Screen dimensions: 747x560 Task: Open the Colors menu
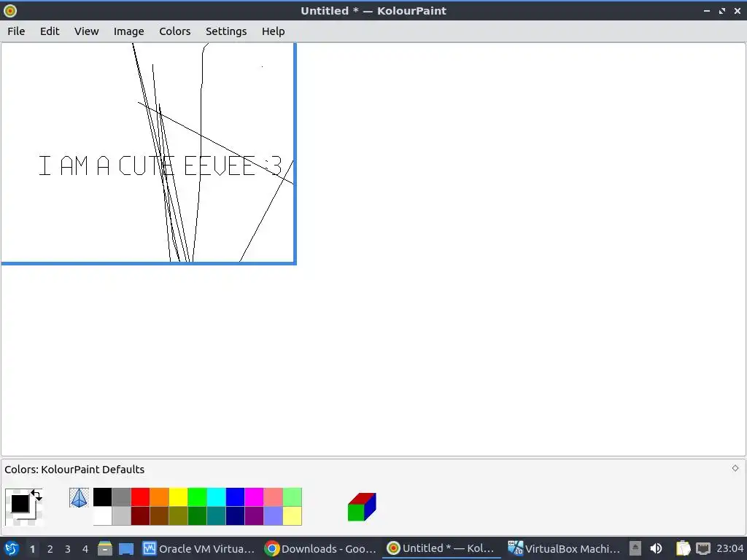click(x=175, y=31)
